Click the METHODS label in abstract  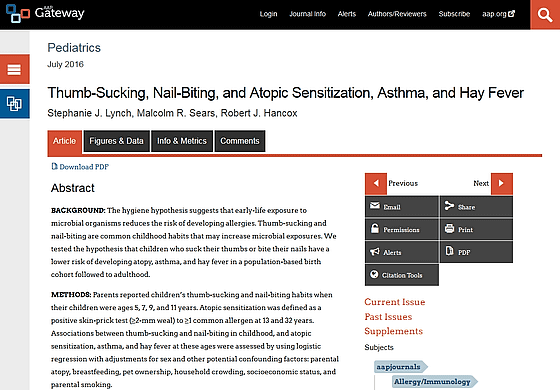(x=71, y=295)
